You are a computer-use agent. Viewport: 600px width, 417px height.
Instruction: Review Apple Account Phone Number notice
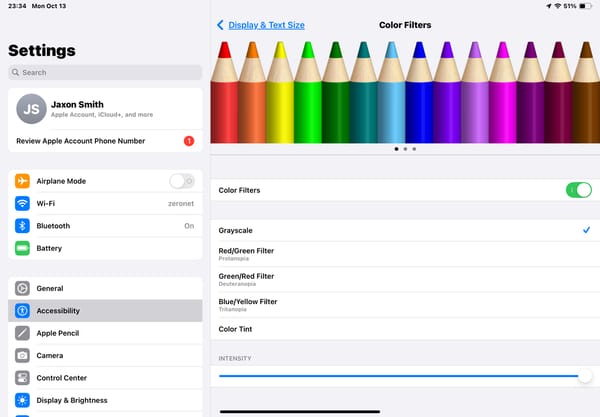coord(105,141)
